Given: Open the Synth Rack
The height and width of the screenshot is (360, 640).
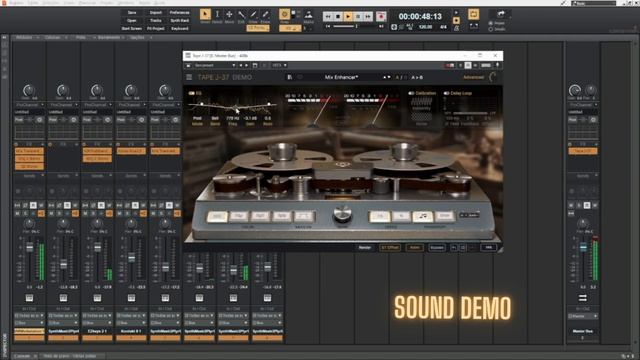Looking at the screenshot, I should coord(179,20).
